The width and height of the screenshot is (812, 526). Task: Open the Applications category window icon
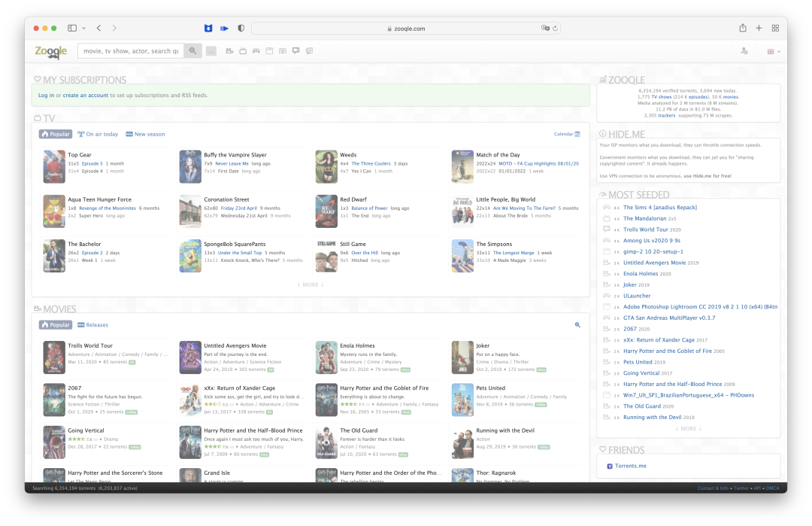(x=269, y=50)
